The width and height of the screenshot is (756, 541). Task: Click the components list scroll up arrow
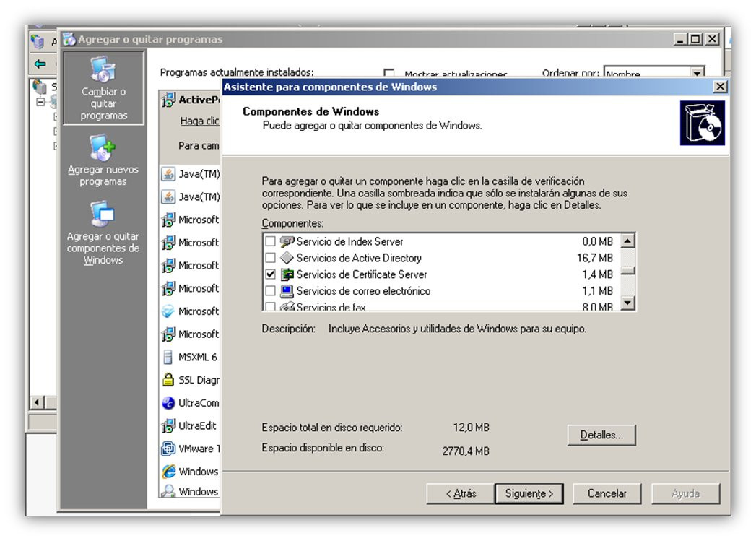click(627, 241)
